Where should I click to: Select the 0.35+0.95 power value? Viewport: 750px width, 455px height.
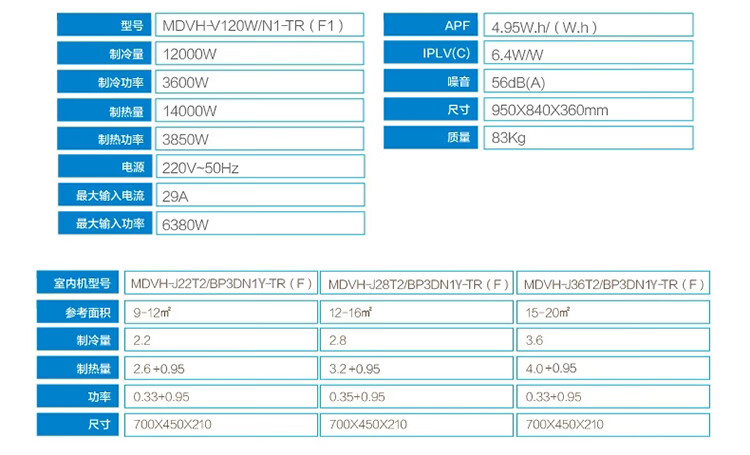(x=417, y=396)
